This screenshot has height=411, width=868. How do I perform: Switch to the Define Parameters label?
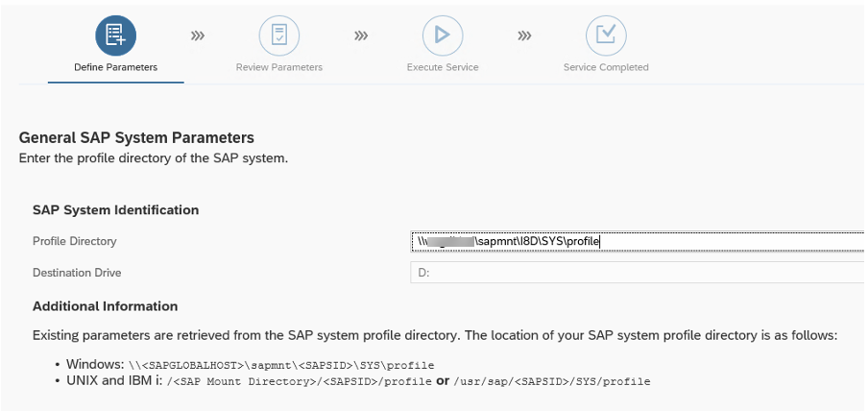pyautogui.click(x=115, y=67)
